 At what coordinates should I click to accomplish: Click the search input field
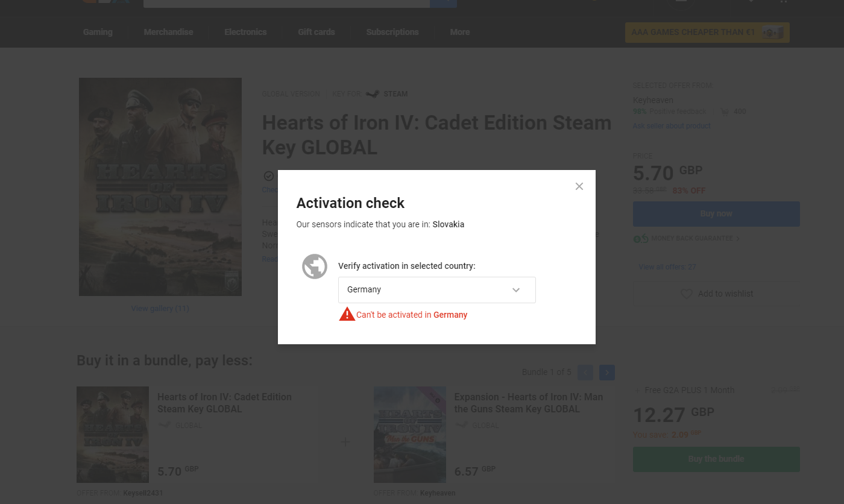point(286,4)
